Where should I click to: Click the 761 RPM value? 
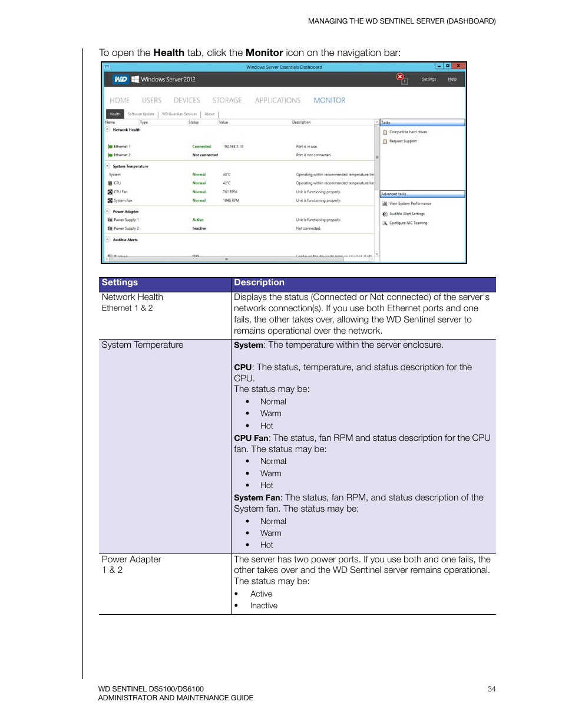(230, 192)
